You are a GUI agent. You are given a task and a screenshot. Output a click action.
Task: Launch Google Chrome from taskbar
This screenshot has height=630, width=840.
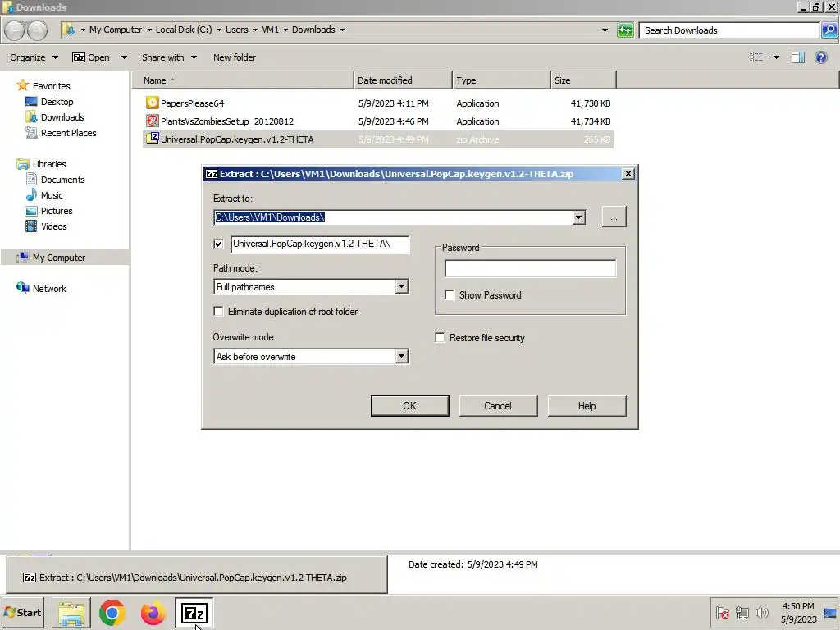coord(112,613)
